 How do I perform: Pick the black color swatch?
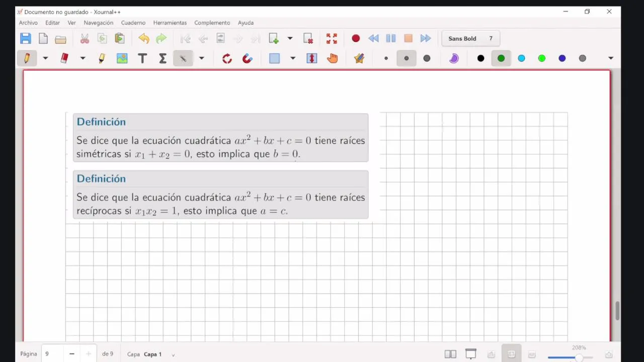480,58
